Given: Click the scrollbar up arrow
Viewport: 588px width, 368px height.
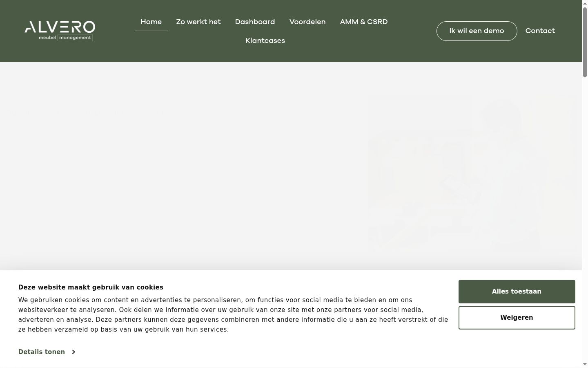Looking at the screenshot, I should (585, 3).
